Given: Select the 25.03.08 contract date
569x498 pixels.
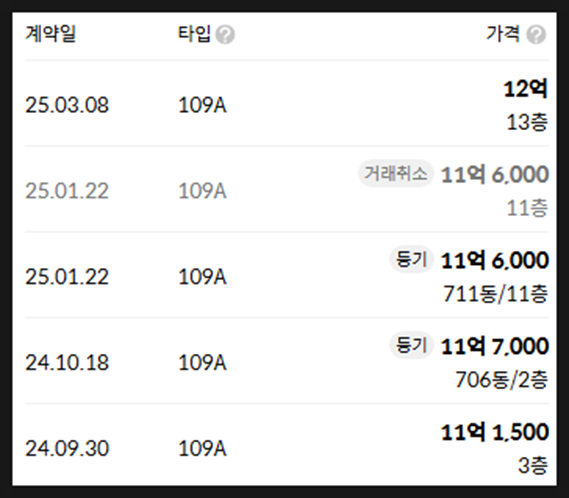Looking at the screenshot, I should pyautogui.click(x=67, y=105).
